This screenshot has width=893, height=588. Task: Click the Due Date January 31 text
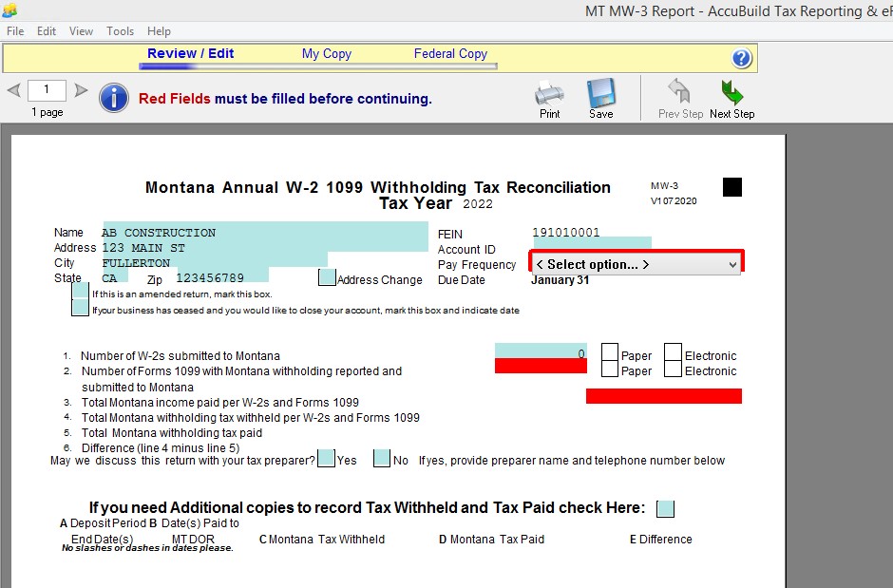[560, 280]
